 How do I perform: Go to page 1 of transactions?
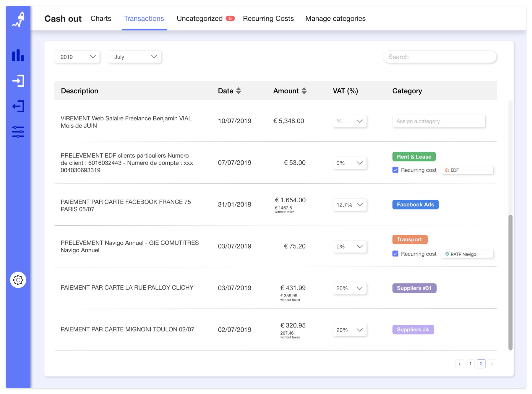pos(470,364)
